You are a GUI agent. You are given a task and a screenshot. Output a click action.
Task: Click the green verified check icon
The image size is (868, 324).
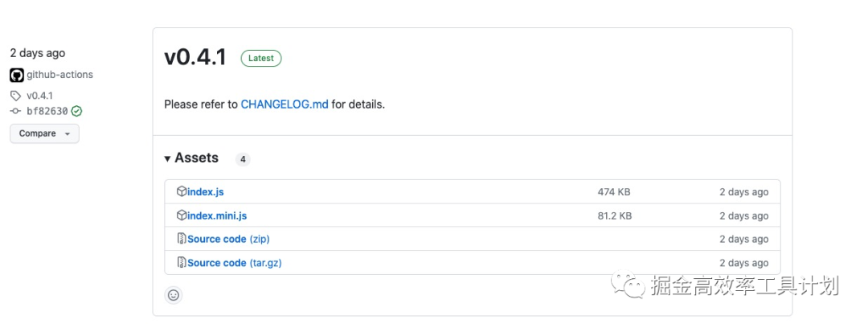coord(76,112)
